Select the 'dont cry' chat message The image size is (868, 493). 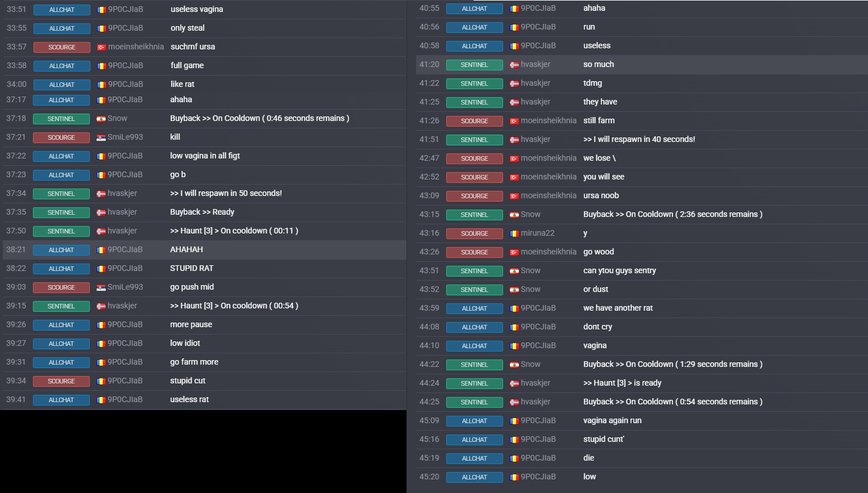pyautogui.click(x=597, y=327)
